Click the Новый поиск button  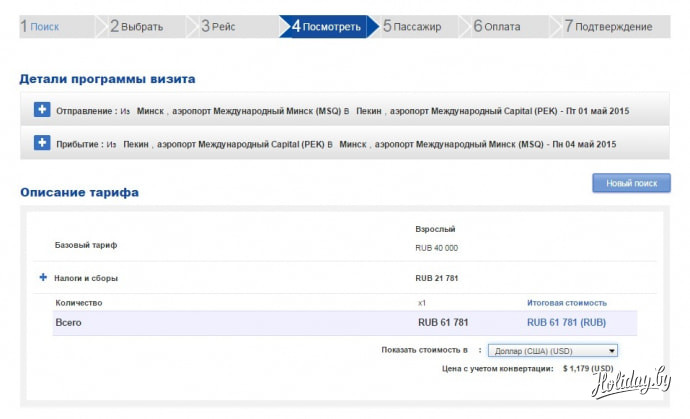click(x=631, y=183)
